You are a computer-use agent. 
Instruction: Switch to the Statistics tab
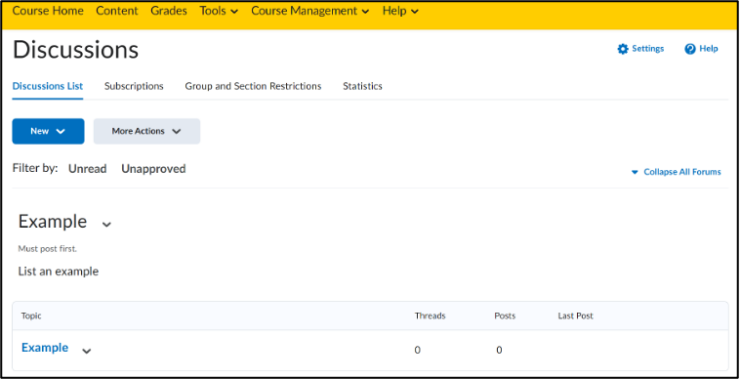[x=362, y=86]
